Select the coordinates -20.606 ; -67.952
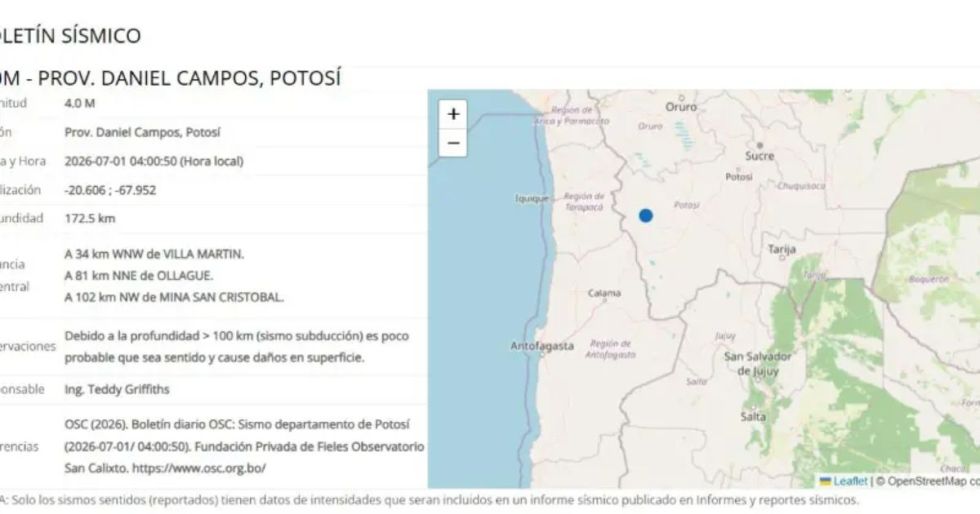This screenshot has height=514, width=980. [x=110, y=190]
